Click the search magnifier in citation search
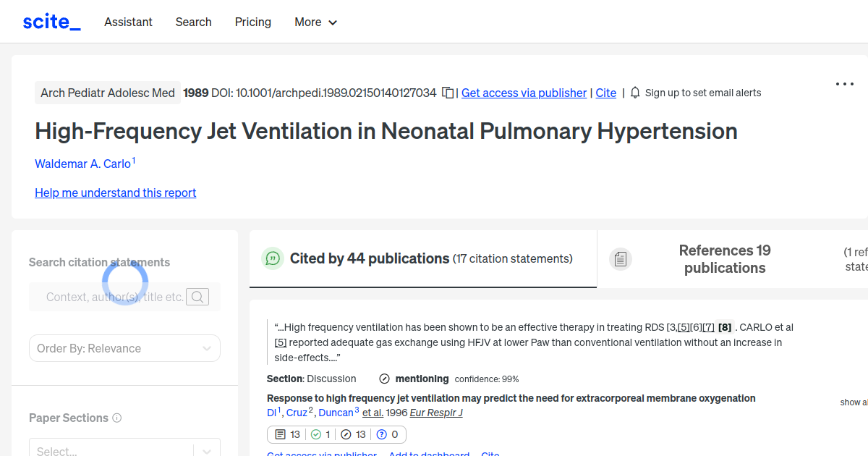Screen dimensions: 868x456 click(x=197, y=297)
